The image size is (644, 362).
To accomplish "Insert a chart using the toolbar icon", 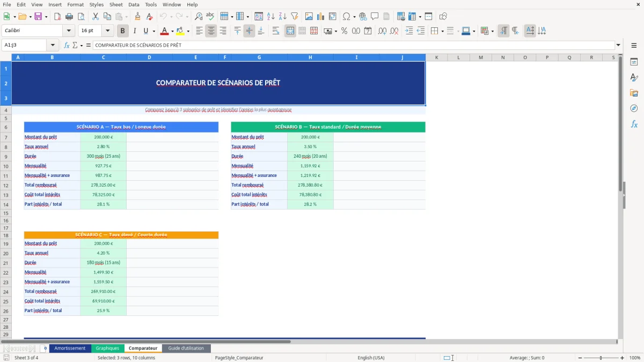I will (320, 16).
